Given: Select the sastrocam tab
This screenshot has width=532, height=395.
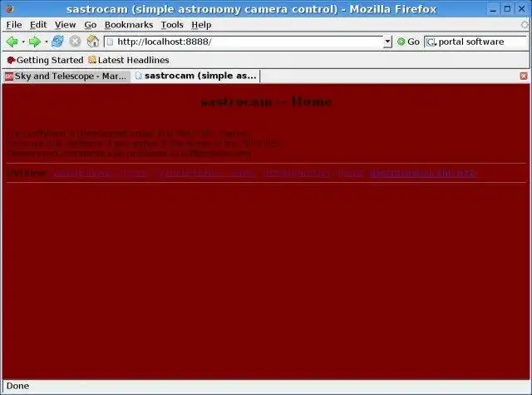Looking at the screenshot, I should [x=195, y=76].
